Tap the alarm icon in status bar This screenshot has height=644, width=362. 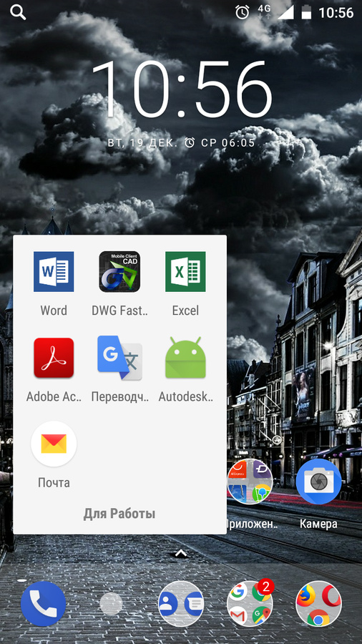(242, 12)
